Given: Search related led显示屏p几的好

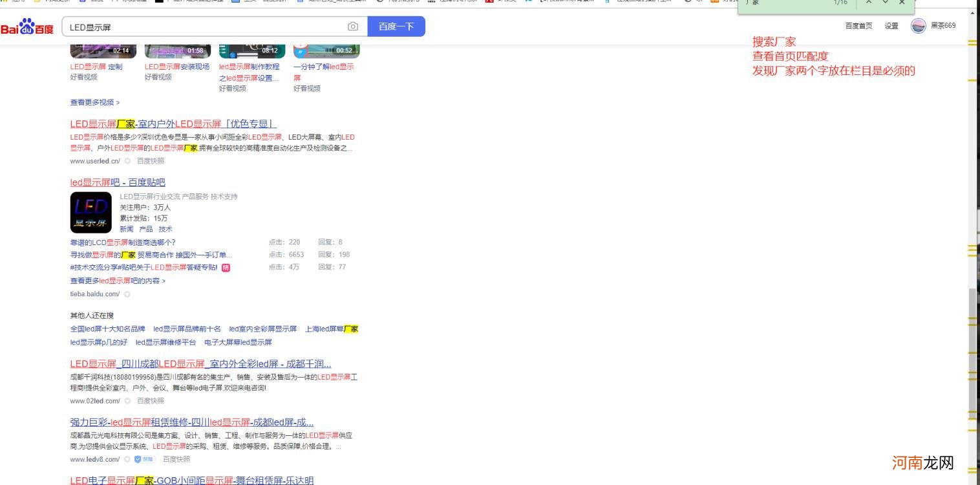Looking at the screenshot, I should click(99, 342).
